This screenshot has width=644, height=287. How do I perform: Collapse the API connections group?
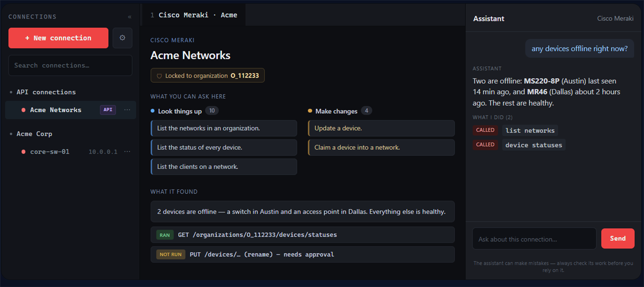tap(43, 92)
